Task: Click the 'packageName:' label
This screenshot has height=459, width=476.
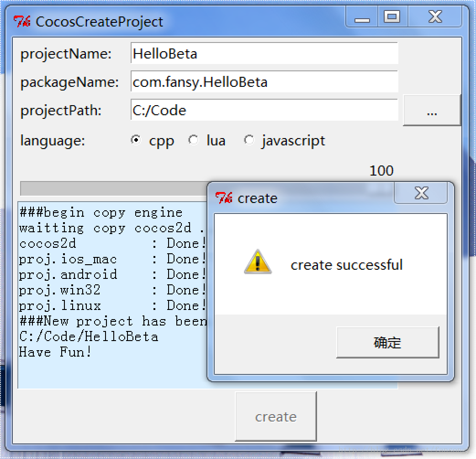Action: 69,82
